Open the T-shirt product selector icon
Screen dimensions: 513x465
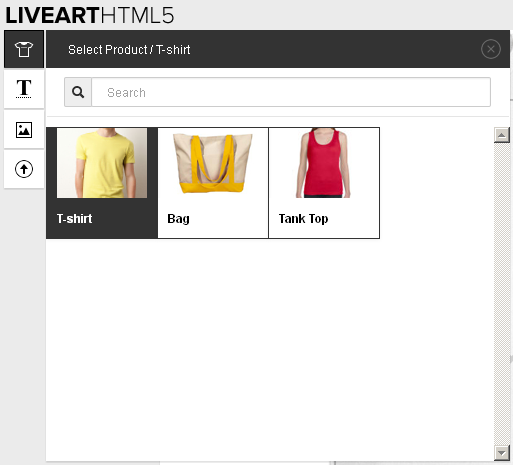point(24,49)
